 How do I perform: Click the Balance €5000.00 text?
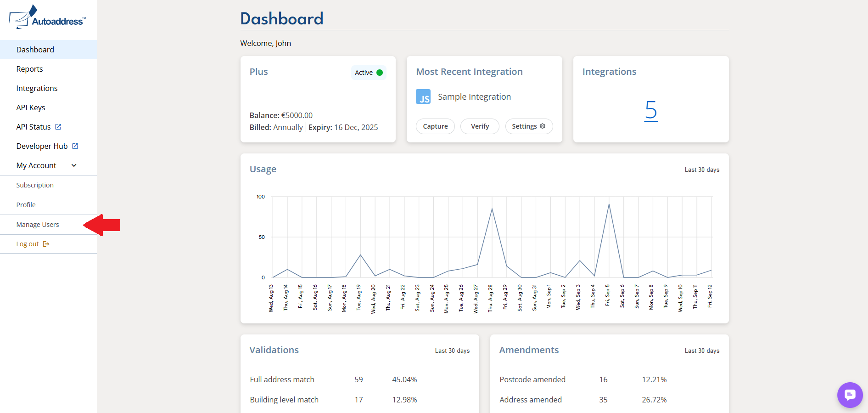click(x=281, y=115)
